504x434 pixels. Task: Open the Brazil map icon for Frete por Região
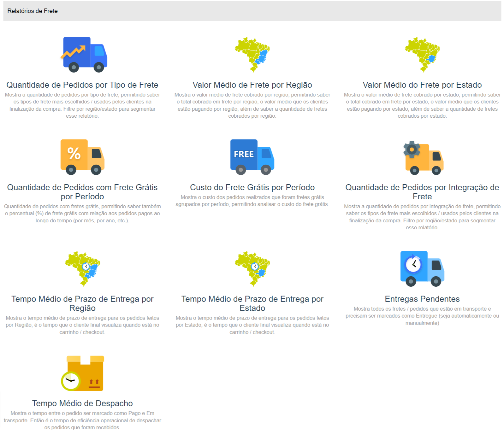coord(252,55)
